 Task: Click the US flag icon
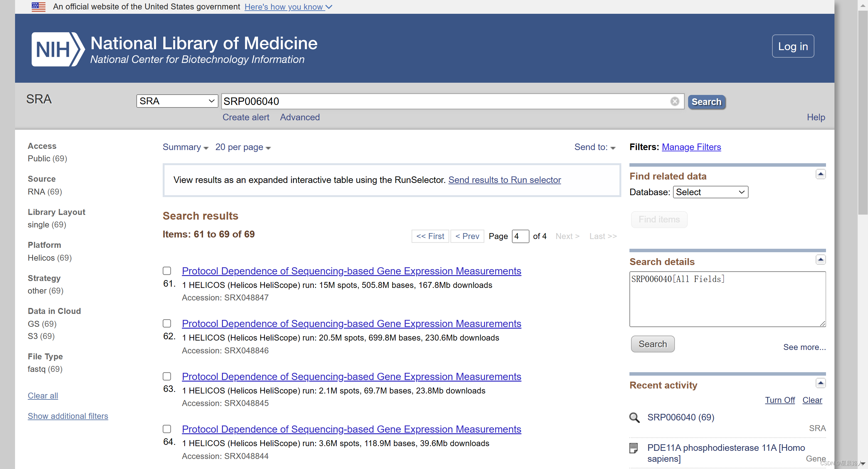39,7
